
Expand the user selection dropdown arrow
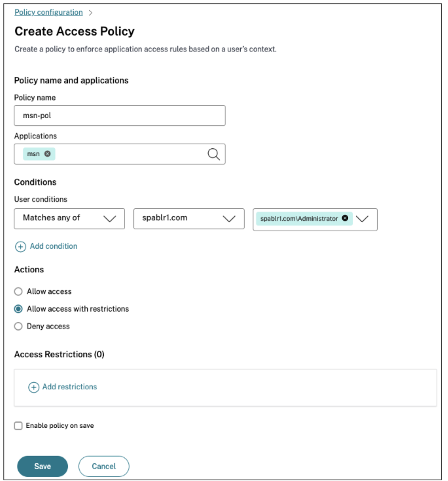click(362, 219)
